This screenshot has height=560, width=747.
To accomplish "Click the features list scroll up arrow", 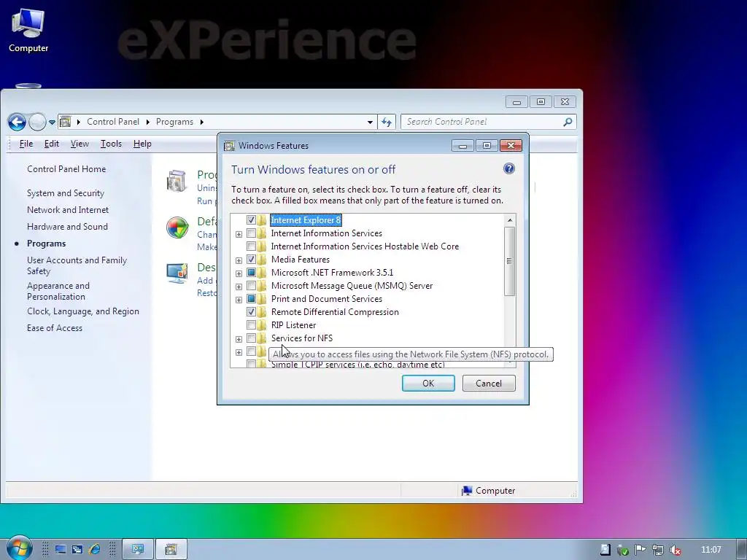I will pos(510,220).
